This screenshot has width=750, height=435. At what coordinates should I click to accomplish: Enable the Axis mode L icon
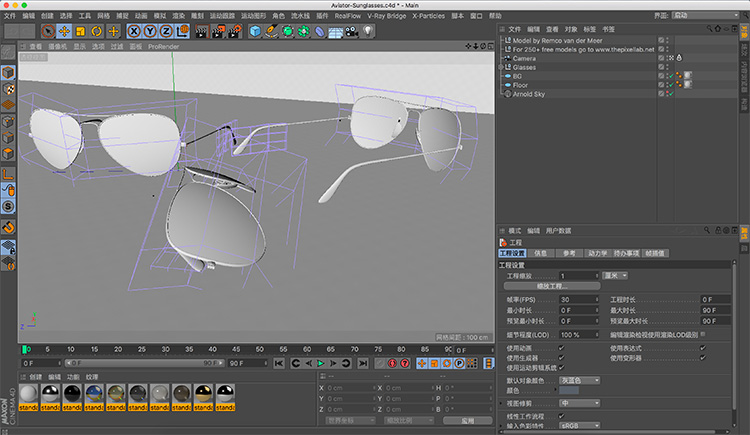tap(8, 174)
